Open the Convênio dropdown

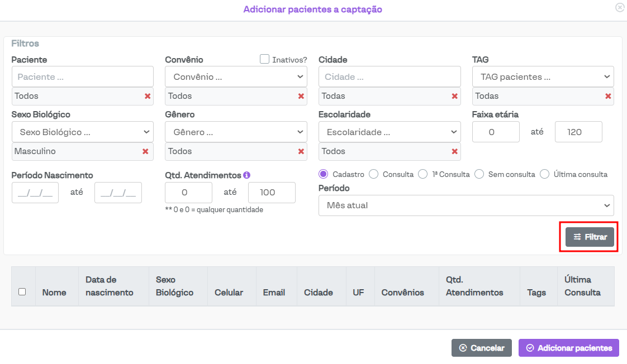pos(236,77)
